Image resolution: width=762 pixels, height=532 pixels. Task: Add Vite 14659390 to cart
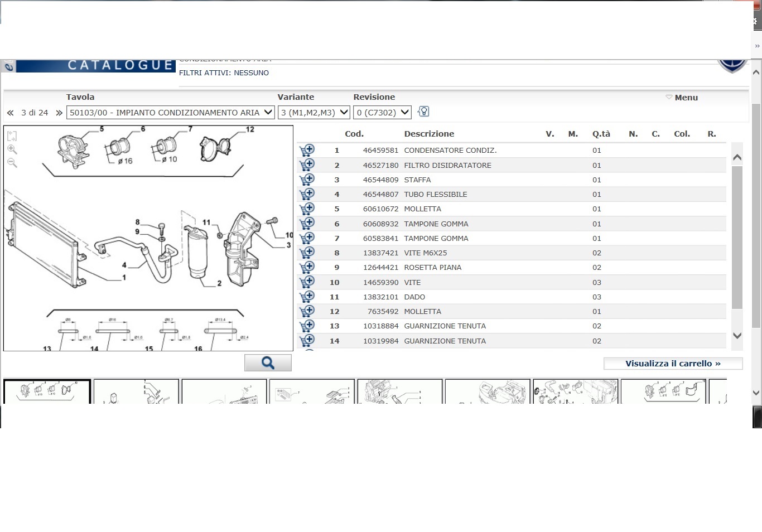[x=307, y=282]
